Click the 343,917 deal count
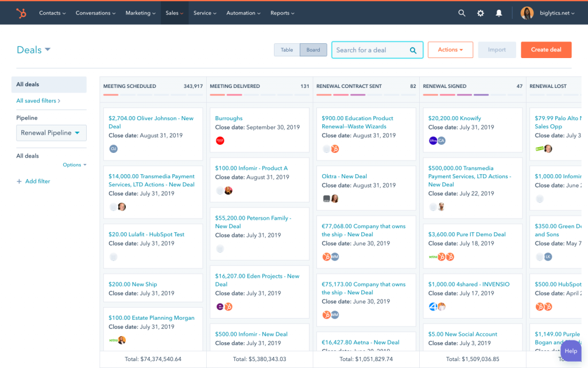 tap(193, 86)
